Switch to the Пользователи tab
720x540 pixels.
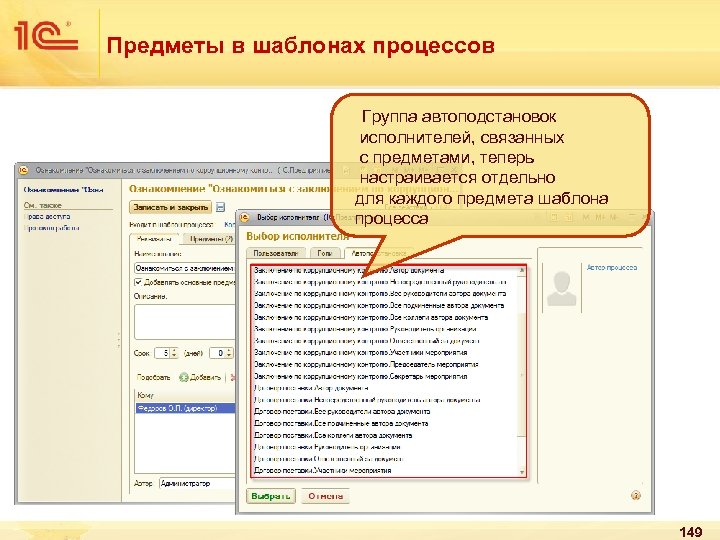pos(276,253)
